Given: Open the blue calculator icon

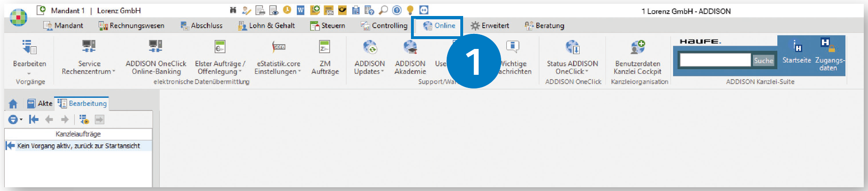Looking at the screenshot, I should (356, 10).
